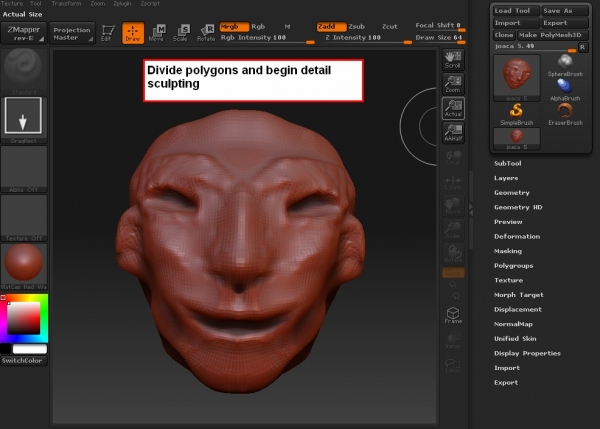The height and width of the screenshot is (429, 600).
Task: Expand the Geometry HD palette
Action: click(518, 207)
